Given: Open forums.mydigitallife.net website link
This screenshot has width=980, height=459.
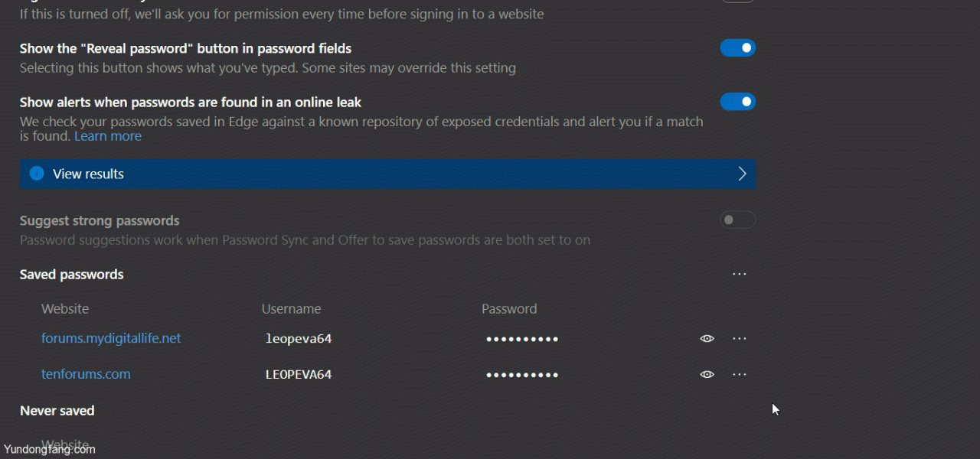Looking at the screenshot, I should pyautogui.click(x=111, y=338).
